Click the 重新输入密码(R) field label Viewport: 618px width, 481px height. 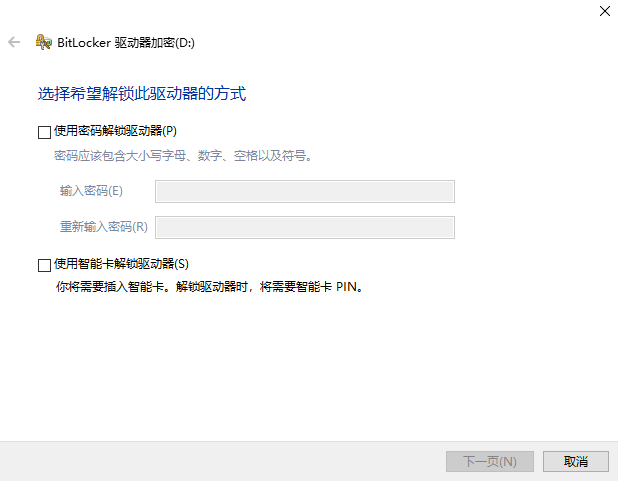(104, 227)
